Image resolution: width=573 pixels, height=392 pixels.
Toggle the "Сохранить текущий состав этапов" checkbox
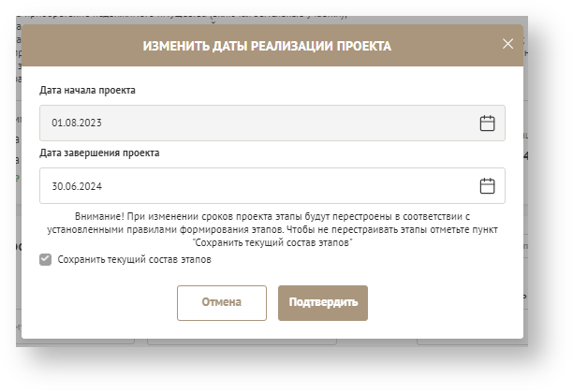pos(45,260)
